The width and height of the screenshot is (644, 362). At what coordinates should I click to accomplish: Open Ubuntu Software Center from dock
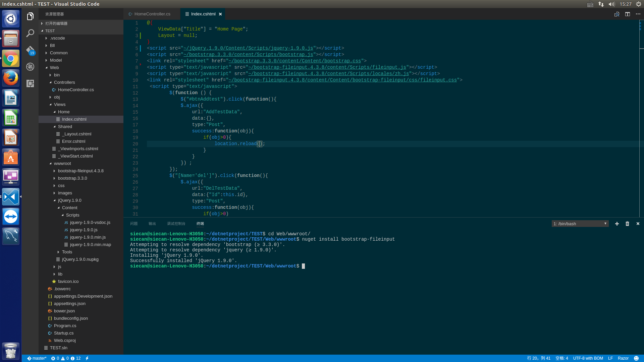coord(11,157)
